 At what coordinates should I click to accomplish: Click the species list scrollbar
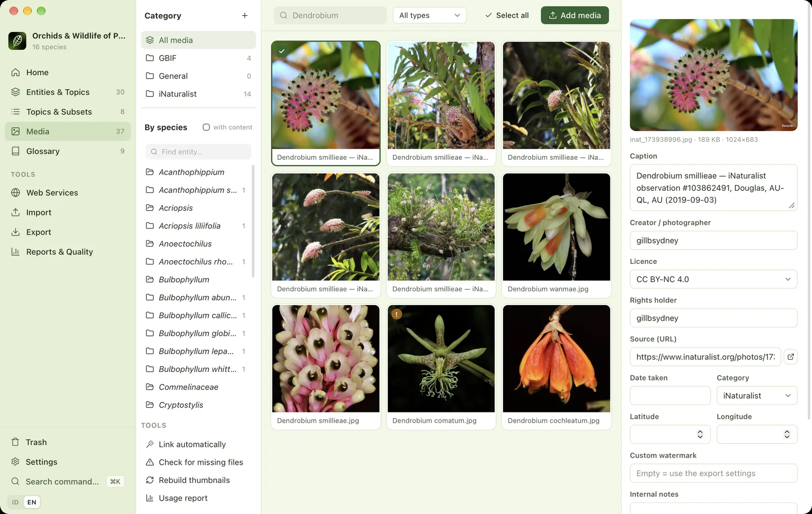253,221
